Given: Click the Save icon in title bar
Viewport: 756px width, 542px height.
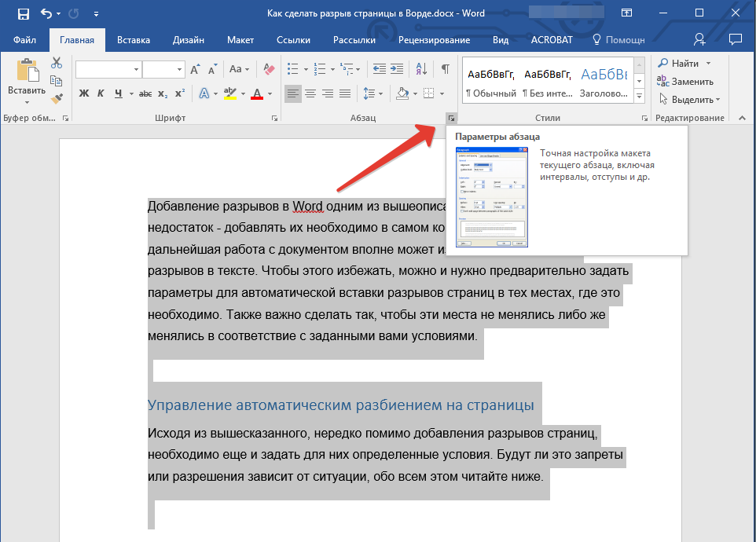Looking at the screenshot, I should point(24,13).
